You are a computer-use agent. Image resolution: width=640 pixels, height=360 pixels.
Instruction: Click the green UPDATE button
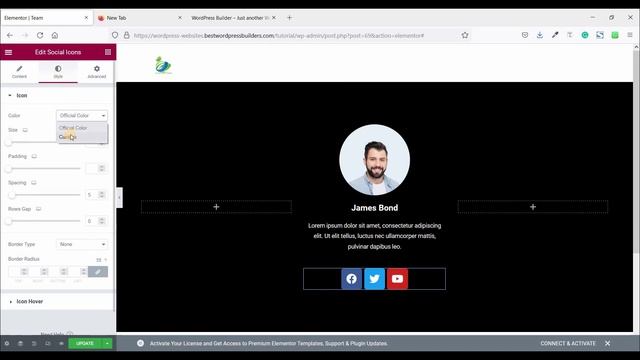[85, 344]
